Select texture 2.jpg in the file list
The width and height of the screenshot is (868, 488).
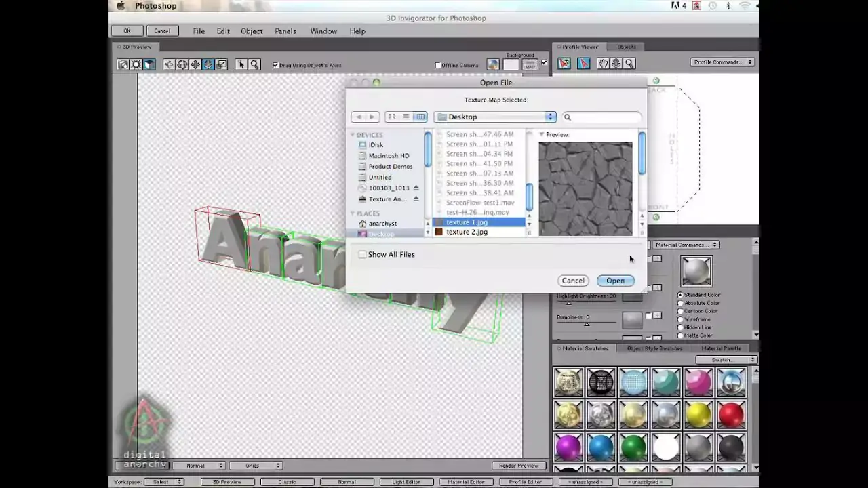pos(467,232)
